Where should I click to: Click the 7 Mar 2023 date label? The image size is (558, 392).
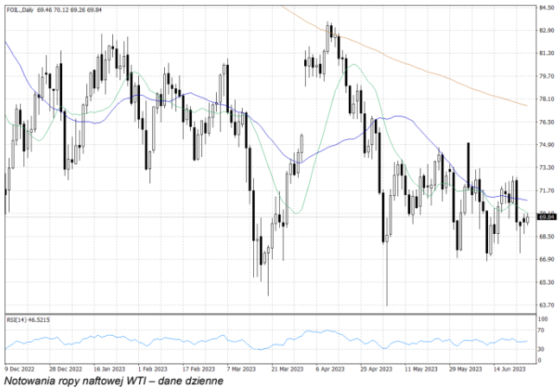(241, 369)
